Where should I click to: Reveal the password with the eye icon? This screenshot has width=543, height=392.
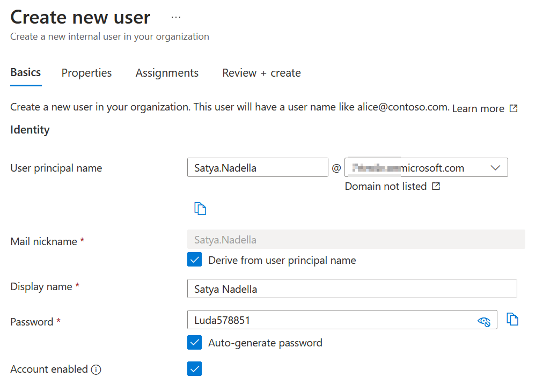click(x=483, y=320)
